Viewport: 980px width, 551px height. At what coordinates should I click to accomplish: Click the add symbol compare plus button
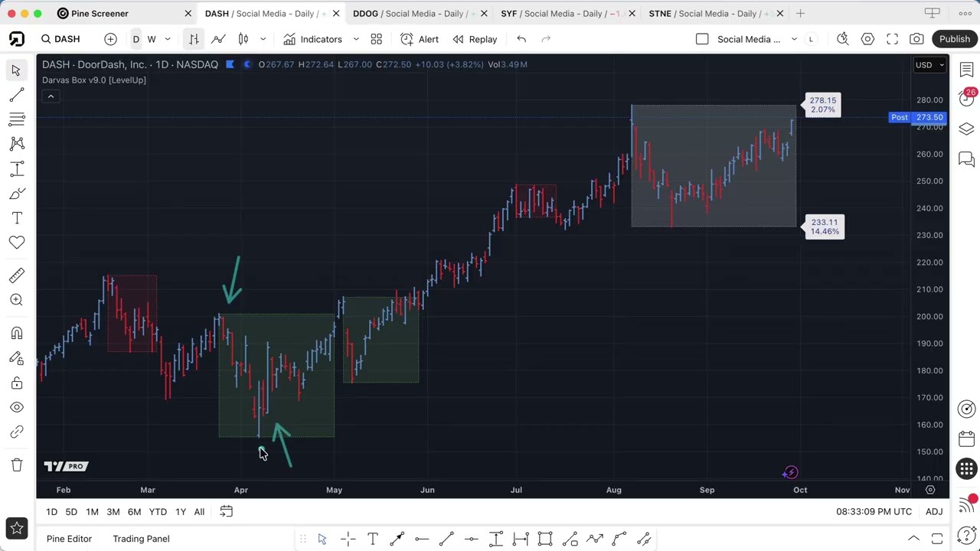click(110, 39)
